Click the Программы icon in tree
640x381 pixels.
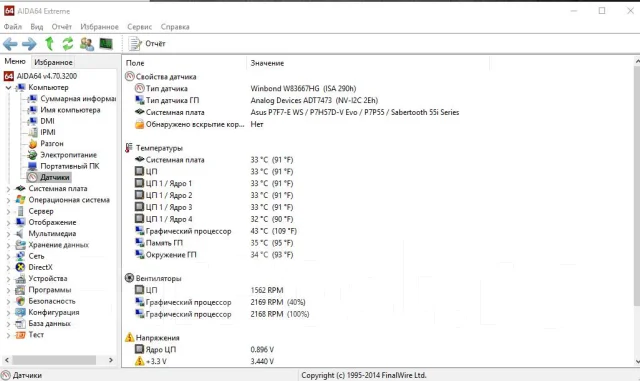(x=20, y=290)
